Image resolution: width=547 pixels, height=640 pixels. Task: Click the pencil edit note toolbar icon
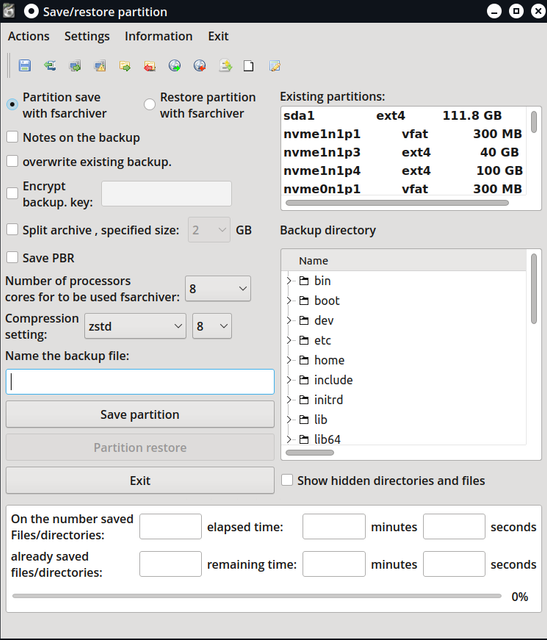275,66
